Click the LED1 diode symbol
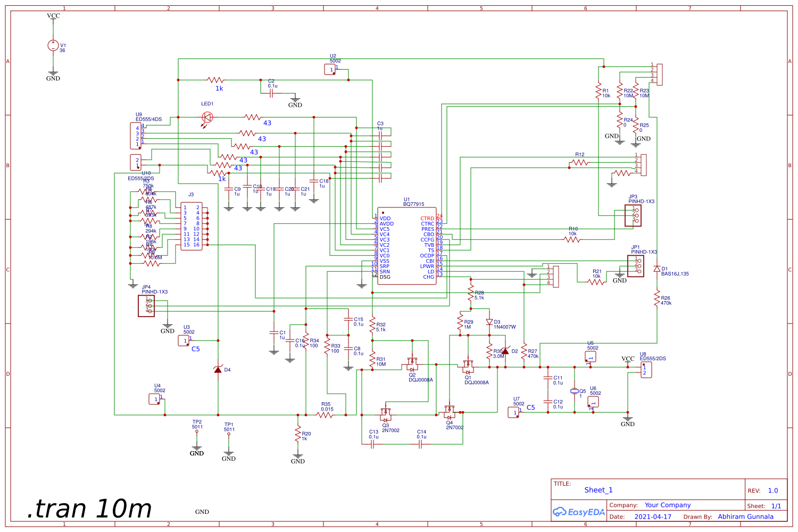 207,118
